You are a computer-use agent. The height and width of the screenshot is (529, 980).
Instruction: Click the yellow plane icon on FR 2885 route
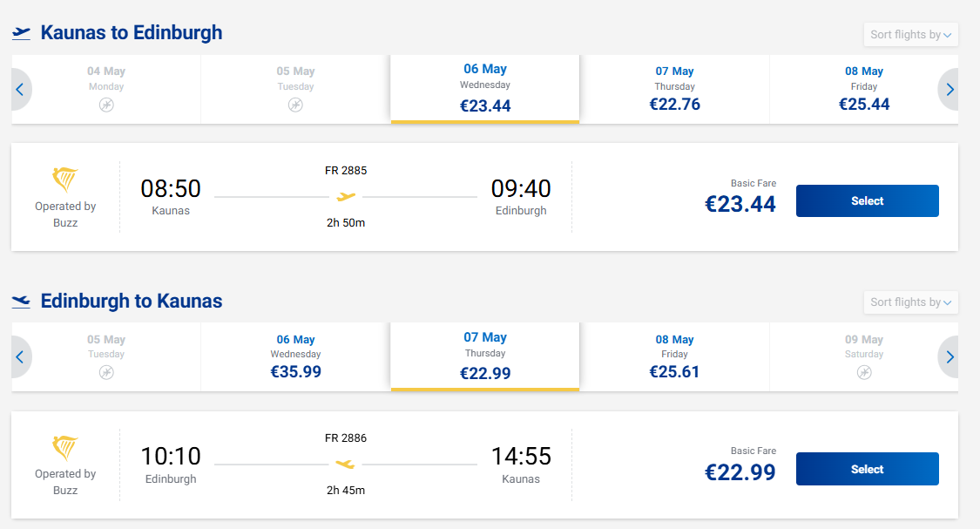(346, 197)
